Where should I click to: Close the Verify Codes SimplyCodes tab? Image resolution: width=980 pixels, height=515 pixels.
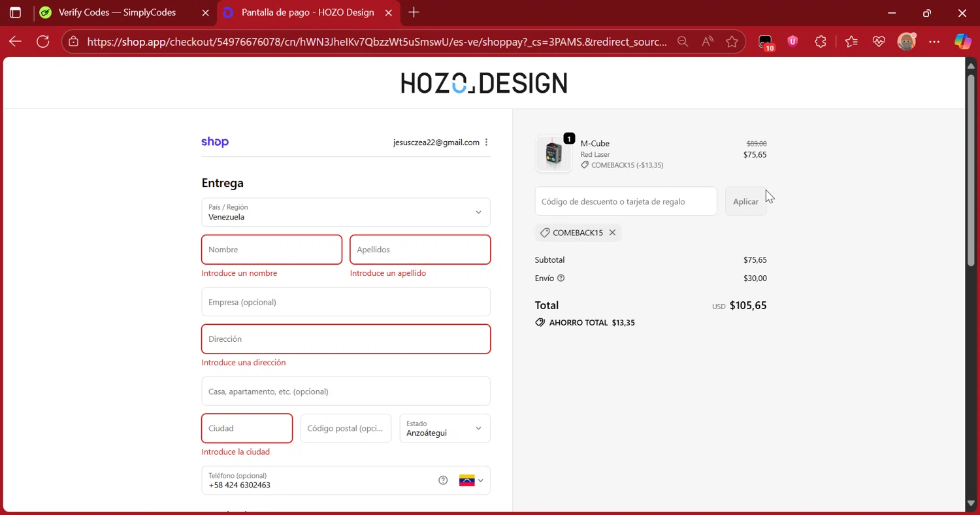tap(205, 12)
